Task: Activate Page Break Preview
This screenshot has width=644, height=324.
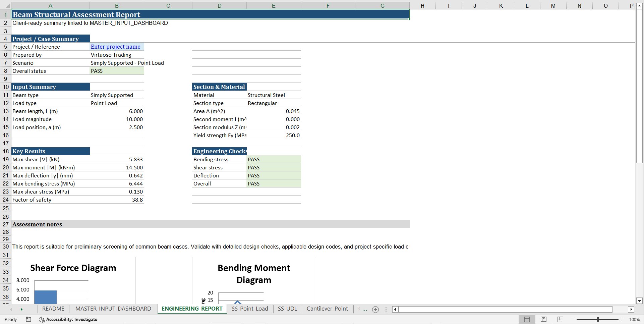Action: click(560, 319)
